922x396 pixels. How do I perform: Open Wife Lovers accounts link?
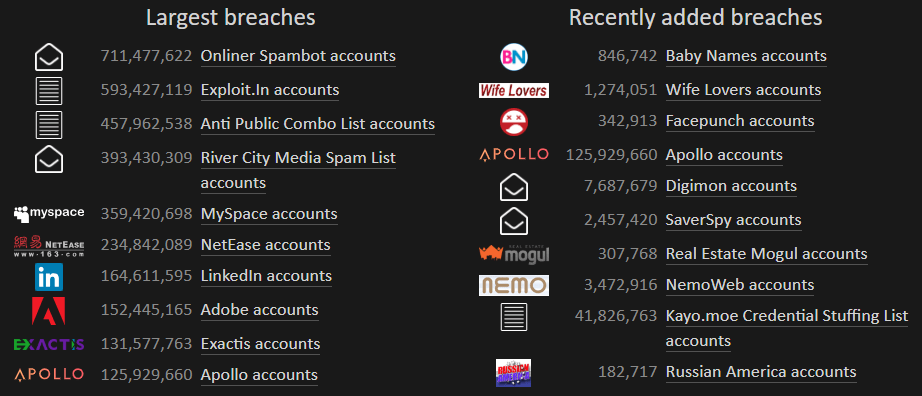[743, 90]
